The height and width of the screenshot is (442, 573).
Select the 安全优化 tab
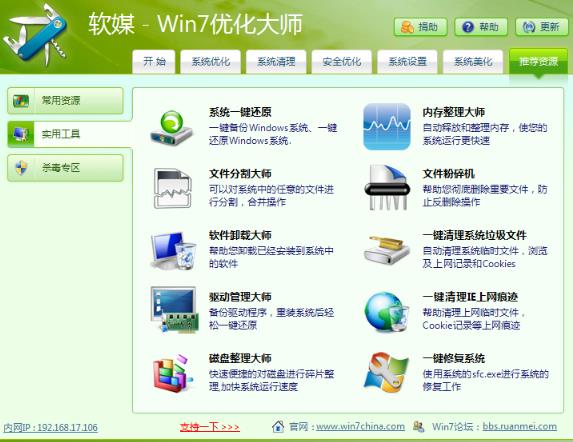[342, 61]
